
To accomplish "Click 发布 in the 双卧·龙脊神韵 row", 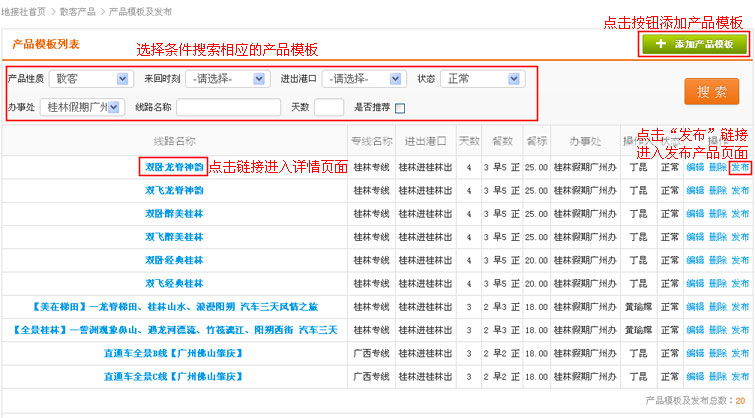I will [740, 167].
